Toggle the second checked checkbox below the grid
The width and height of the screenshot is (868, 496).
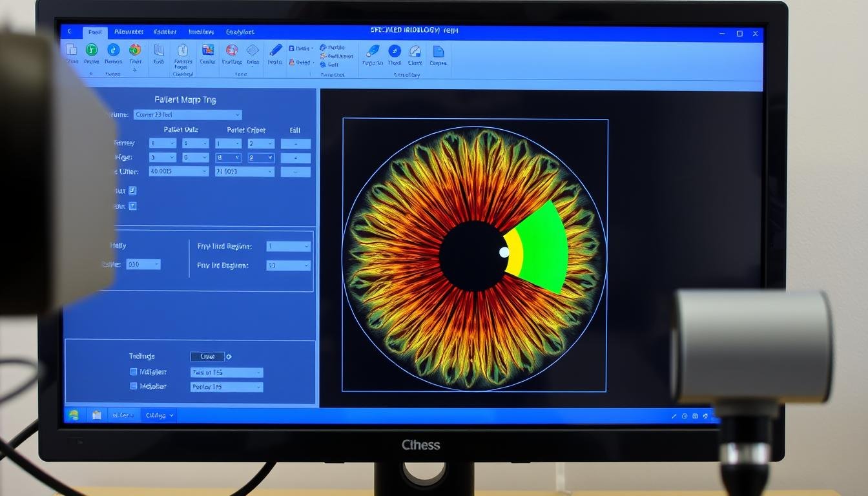pos(132,206)
